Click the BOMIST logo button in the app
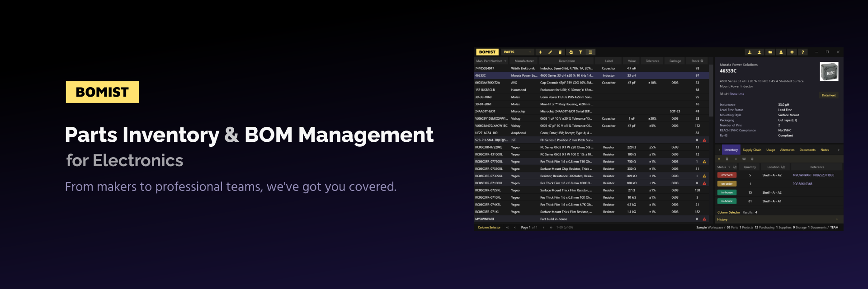868x289 pixels. (487, 52)
